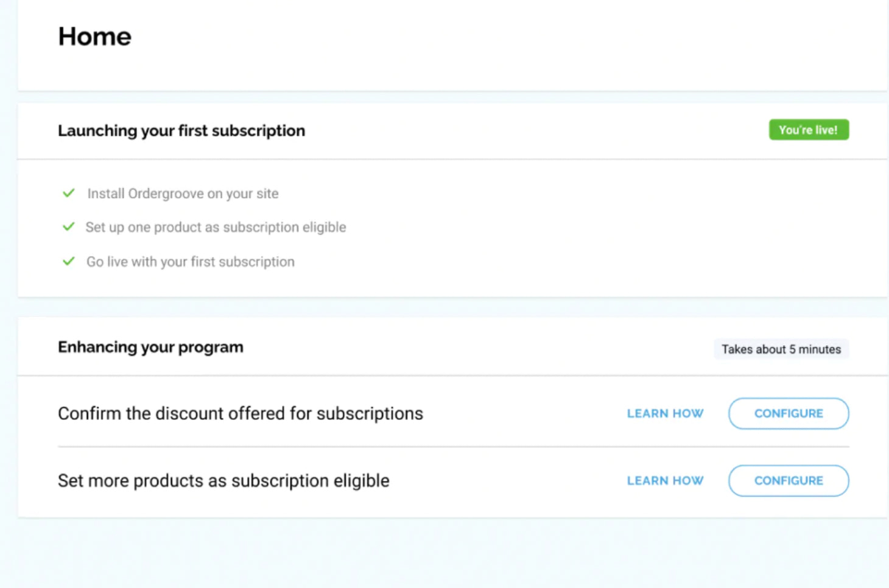Select "Set up one product as subscription eligible" text
889x588 pixels.
pos(216,227)
